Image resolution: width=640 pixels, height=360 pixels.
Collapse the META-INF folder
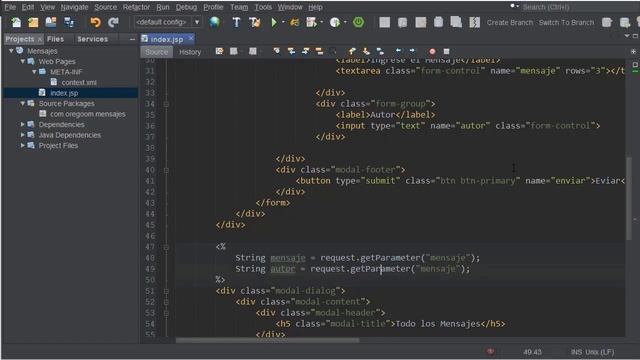(34, 72)
